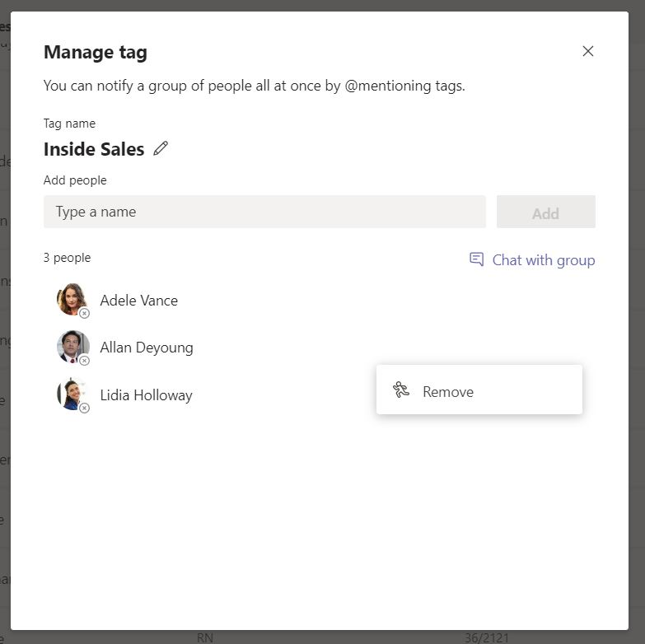Screen dimensions: 645x644
Task: Click the status badge on Allan Deyoung's avatar
Action: pyautogui.click(x=84, y=360)
